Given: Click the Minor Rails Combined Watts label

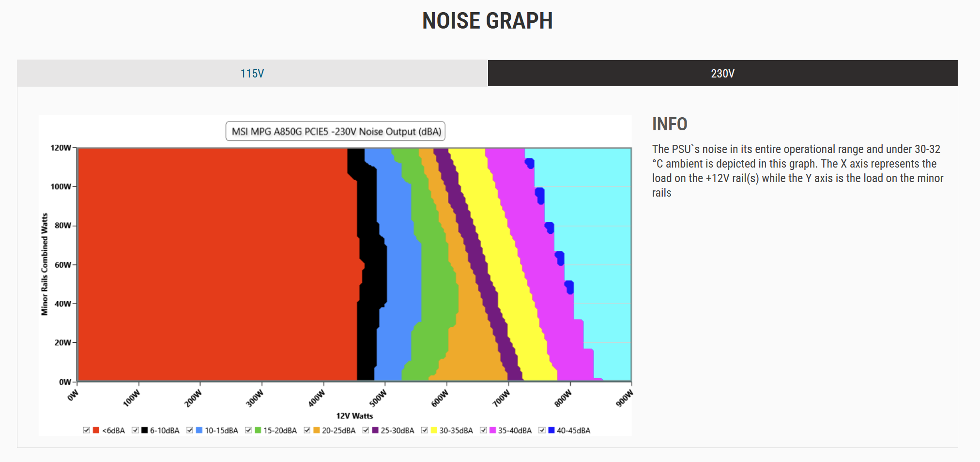Looking at the screenshot, I should click(x=45, y=264).
